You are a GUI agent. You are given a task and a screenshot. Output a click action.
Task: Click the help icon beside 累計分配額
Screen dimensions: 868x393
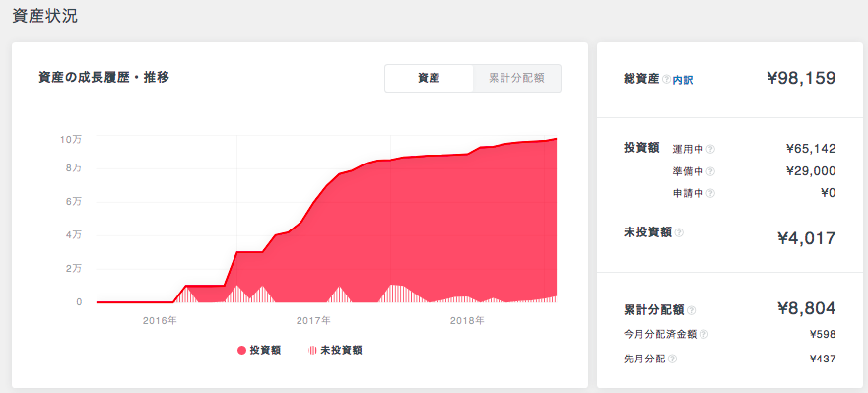coord(692,310)
